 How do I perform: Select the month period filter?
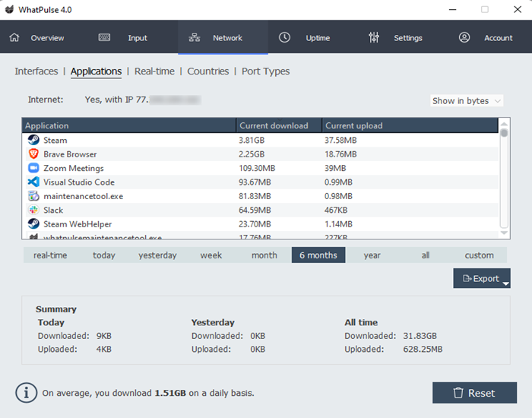click(x=264, y=255)
